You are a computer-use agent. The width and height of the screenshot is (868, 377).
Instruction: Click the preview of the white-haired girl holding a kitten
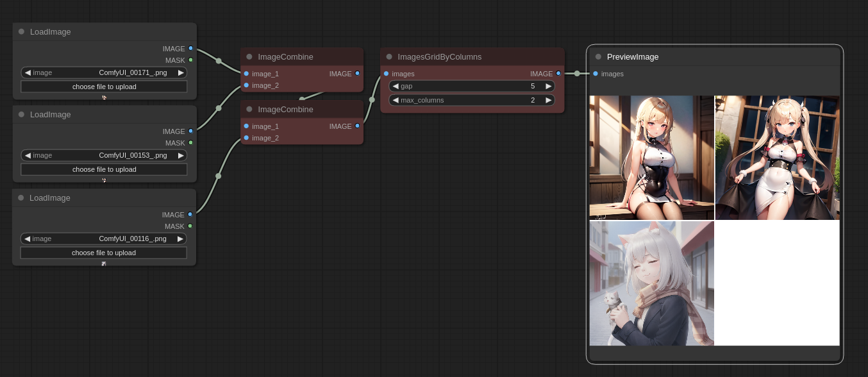[652, 283]
